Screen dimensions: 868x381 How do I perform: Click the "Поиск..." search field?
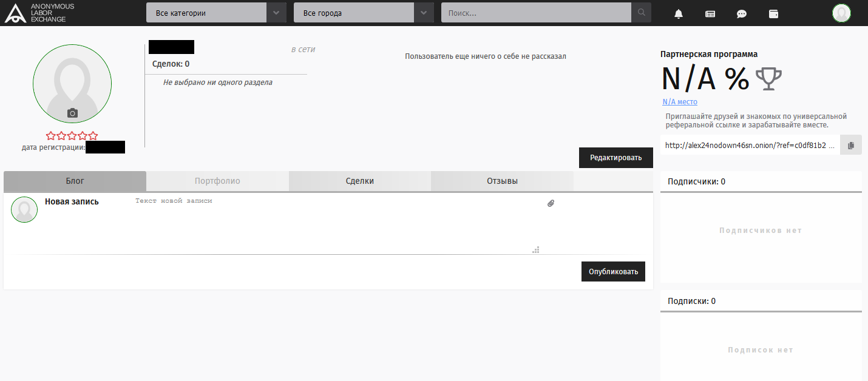click(535, 13)
